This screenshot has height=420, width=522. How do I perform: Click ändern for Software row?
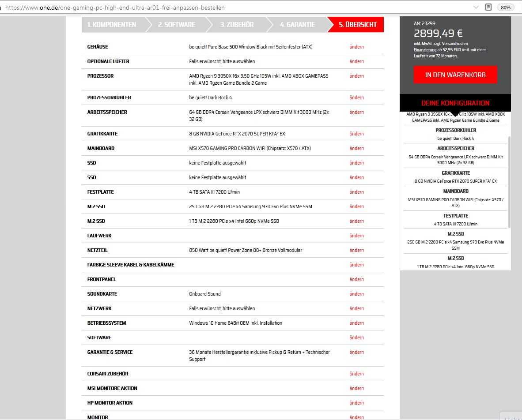coord(356,338)
